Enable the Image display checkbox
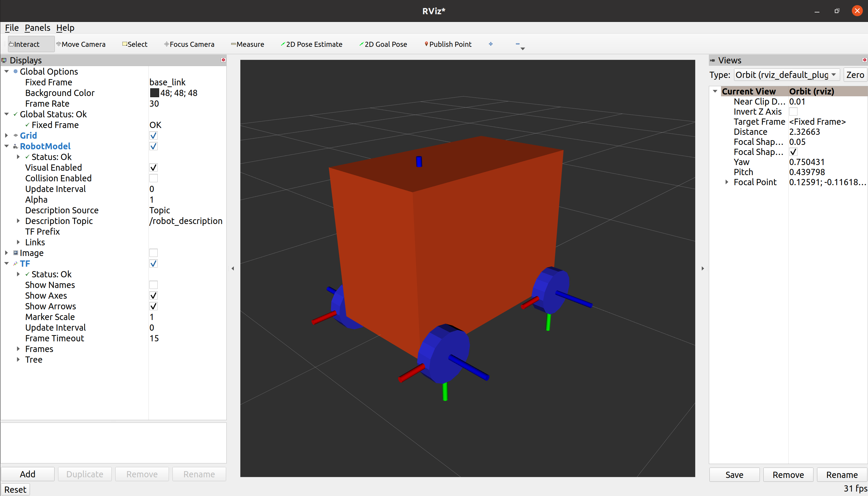The height and width of the screenshot is (496, 868). point(153,253)
